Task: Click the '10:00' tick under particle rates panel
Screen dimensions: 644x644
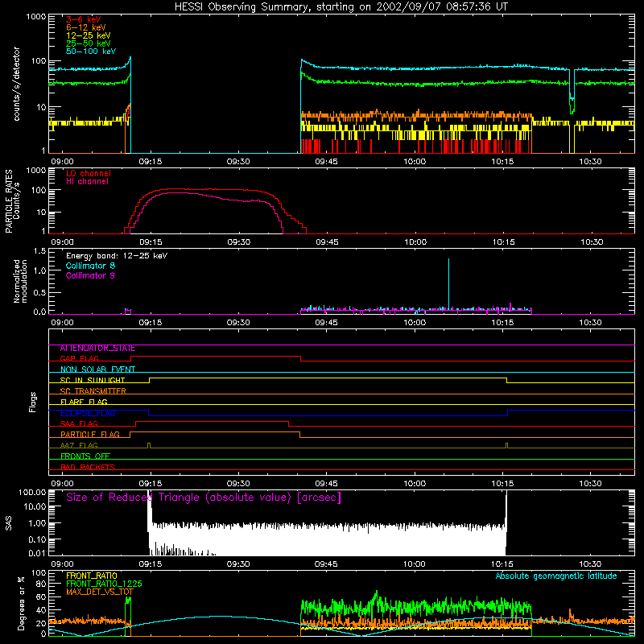Action: [x=415, y=242]
